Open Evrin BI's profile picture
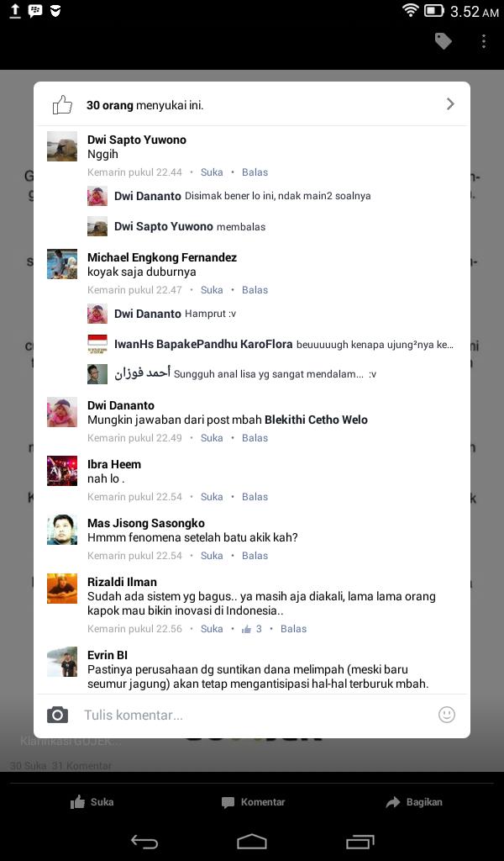This screenshot has width=504, height=861. coord(62,662)
